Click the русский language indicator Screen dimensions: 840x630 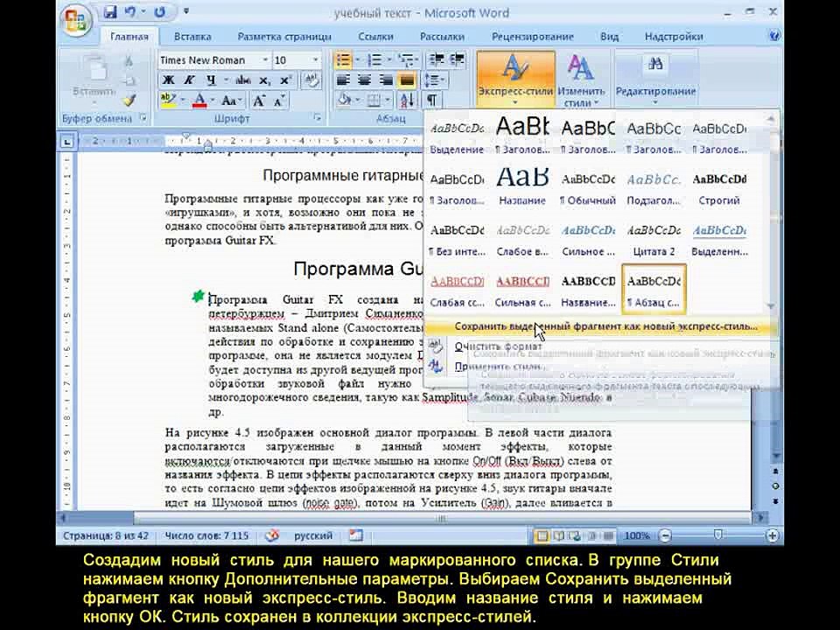click(x=313, y=535)
